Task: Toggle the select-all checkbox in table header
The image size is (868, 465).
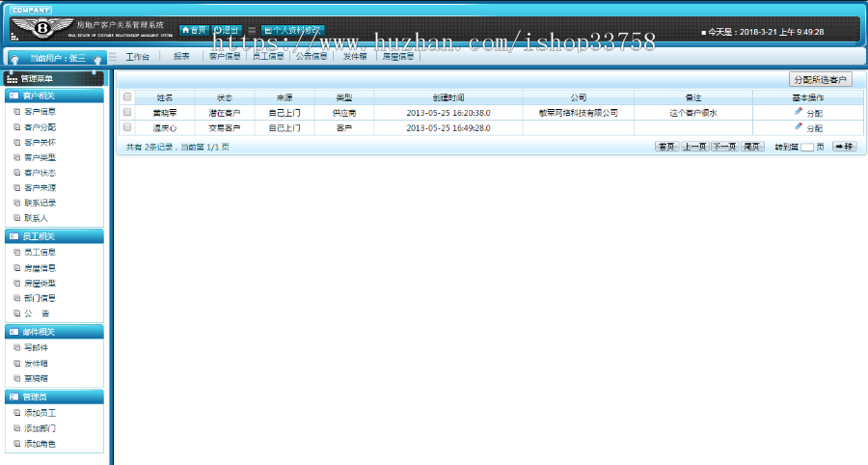Action: pos(127,96)
